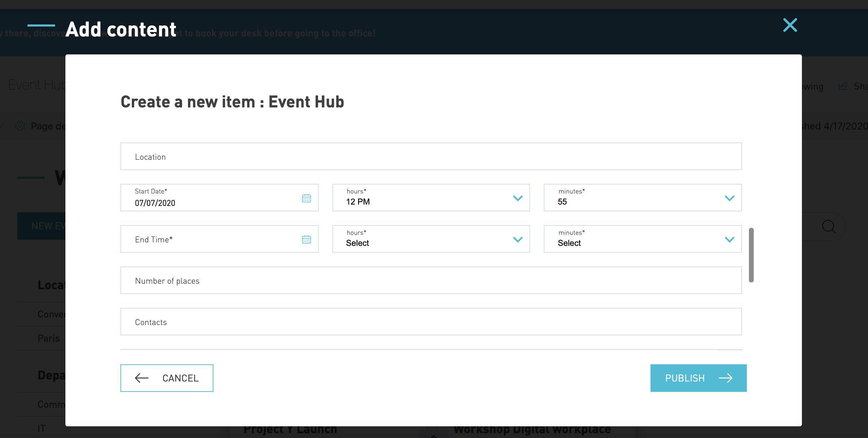Select Paris in the background location list
Viewport: 868px width, 438px height.
[49, 338]
